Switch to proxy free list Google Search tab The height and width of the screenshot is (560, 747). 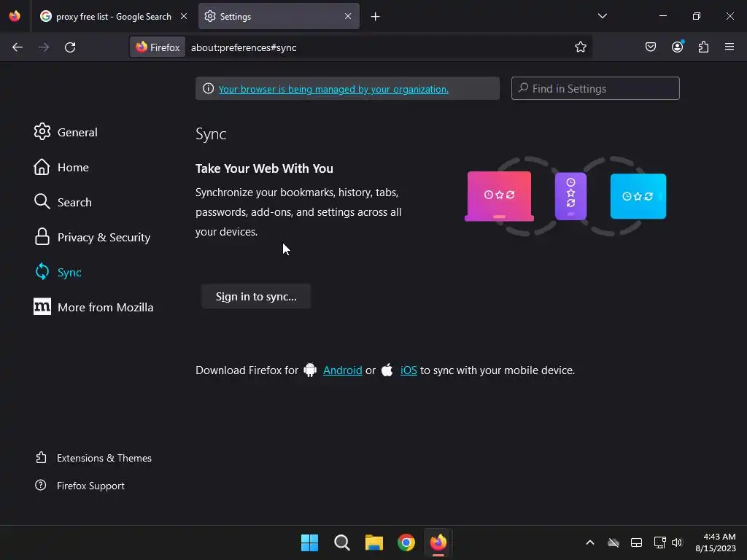pos(113,16)
